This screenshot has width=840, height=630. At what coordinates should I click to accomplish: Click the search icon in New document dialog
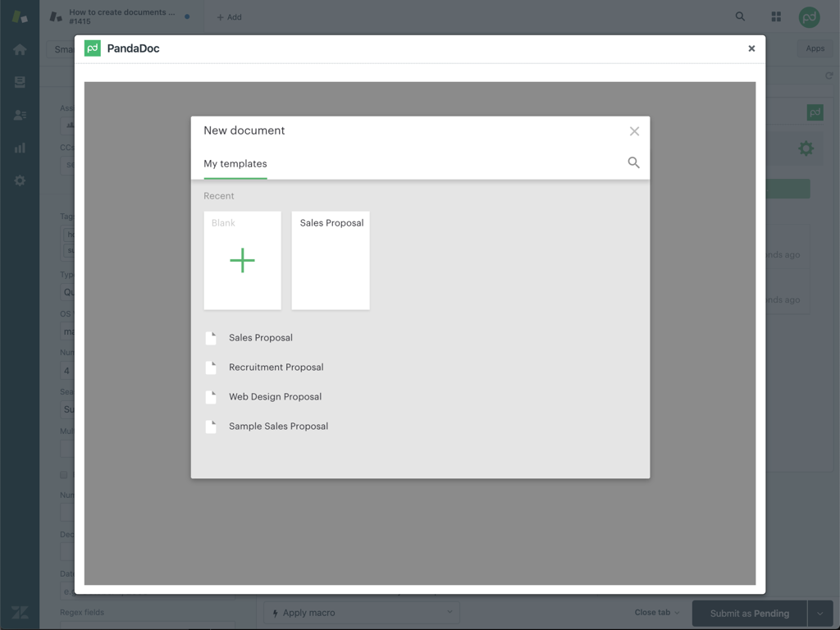click(633, 162)
